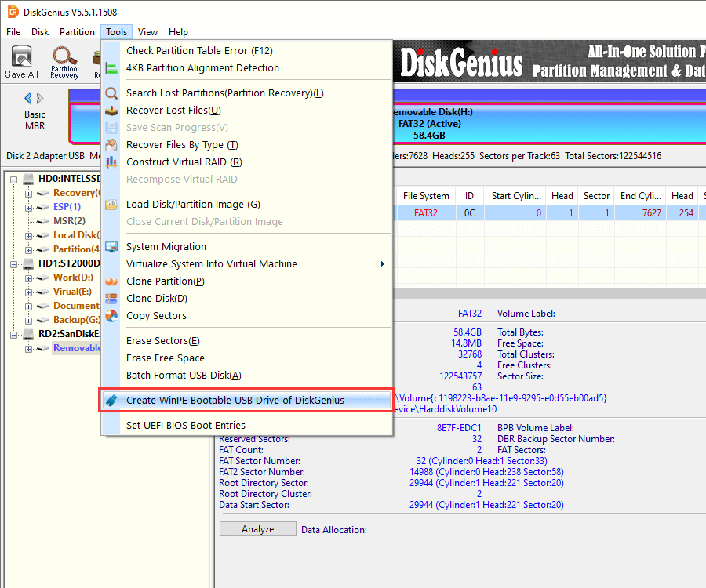This screenshot has height=588, width=706.
Task: Choose Check Partition Table Error (F12)
Action: 247,51
